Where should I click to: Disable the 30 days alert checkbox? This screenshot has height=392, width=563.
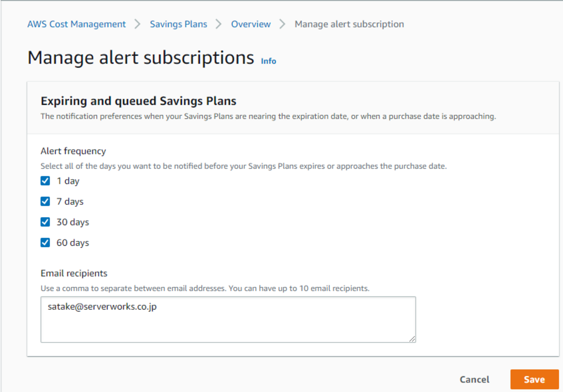(45, 222)
